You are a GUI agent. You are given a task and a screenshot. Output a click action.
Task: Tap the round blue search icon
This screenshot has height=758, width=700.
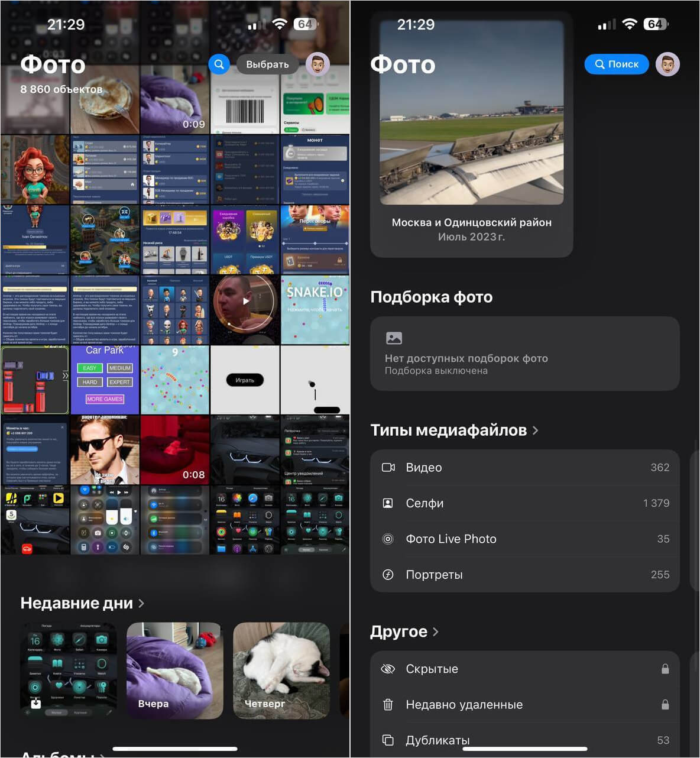pos(219,64)
